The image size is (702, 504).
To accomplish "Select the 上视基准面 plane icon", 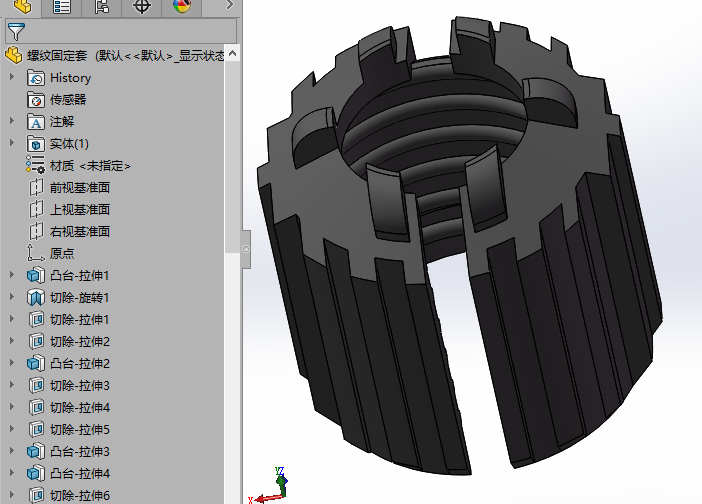I will (x=36, y=209).
